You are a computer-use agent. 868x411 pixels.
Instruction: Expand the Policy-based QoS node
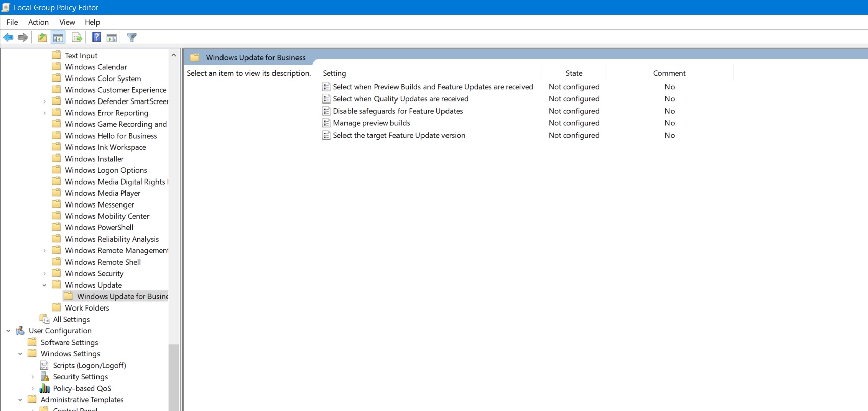33,389
